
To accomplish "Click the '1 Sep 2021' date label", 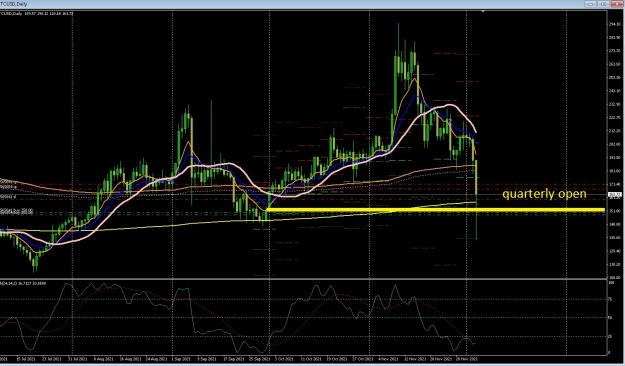I will (x=181, y=359).
